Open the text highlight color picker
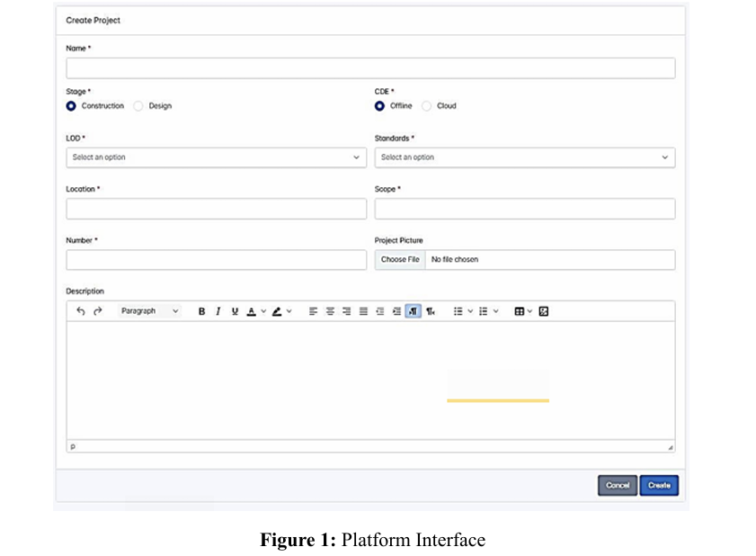Image resolution: width=756 pixels, height=556 pixels. (x=282, y=311)
